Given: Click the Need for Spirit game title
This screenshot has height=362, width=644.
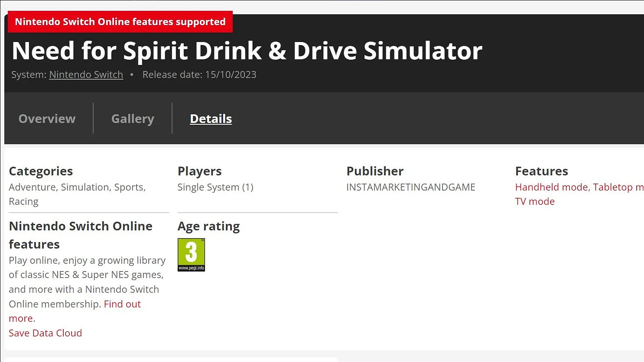Looking at the screenshot, I should 247,51.
